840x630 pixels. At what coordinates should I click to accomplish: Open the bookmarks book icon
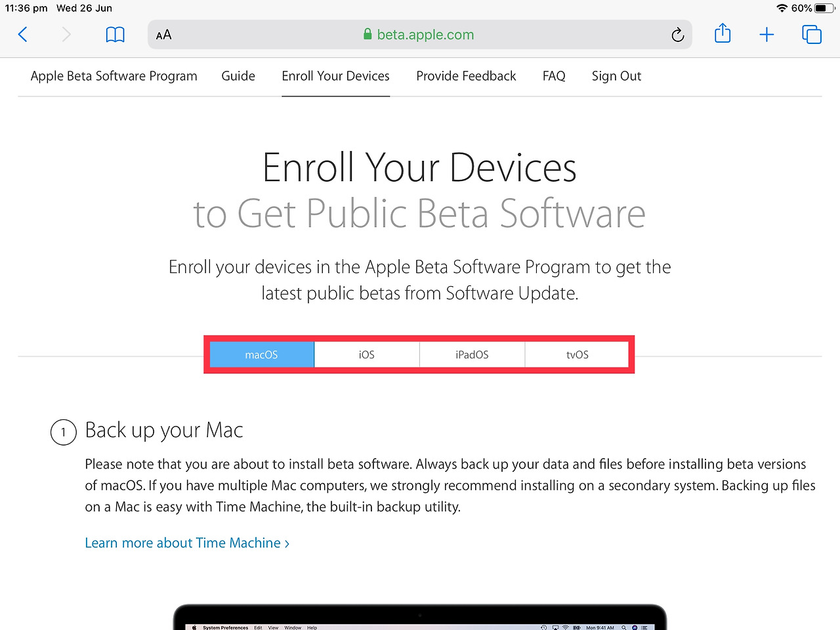point(115,35)
